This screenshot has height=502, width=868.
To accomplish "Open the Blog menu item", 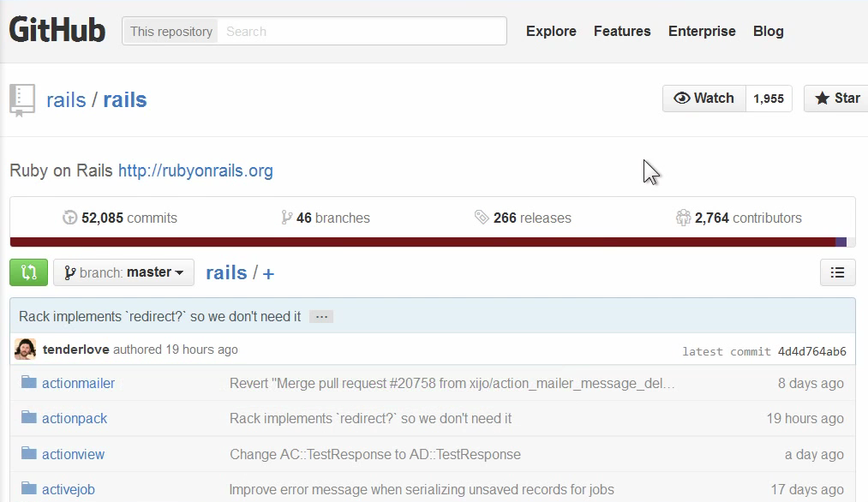I will (769, 31).
